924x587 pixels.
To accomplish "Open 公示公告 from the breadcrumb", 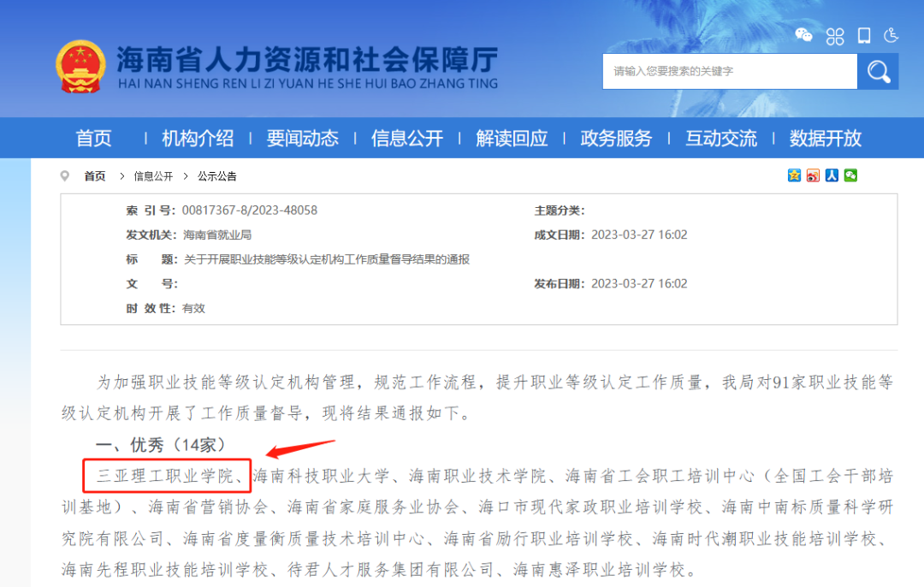I will (216, 176).
